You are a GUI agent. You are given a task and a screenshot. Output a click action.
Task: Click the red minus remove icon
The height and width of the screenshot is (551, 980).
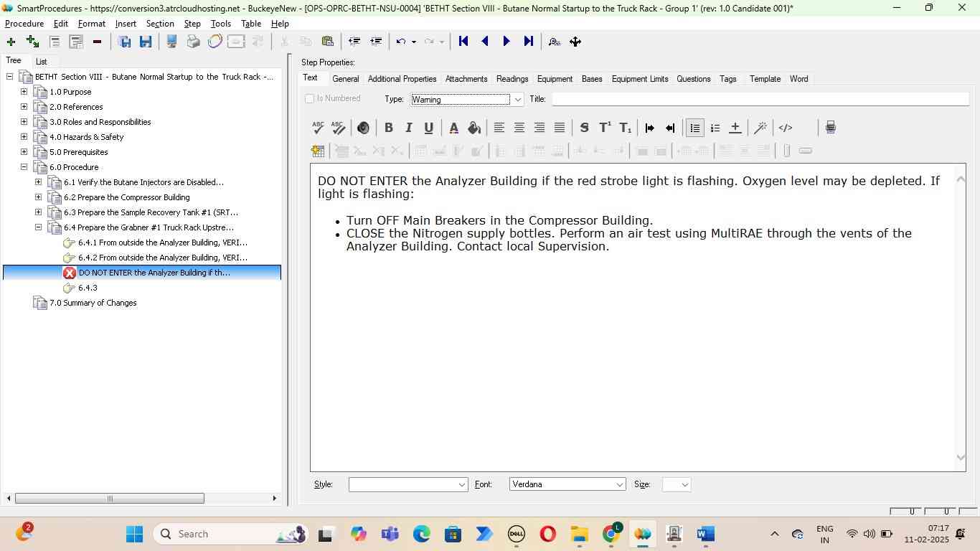(x=97, y=42)
